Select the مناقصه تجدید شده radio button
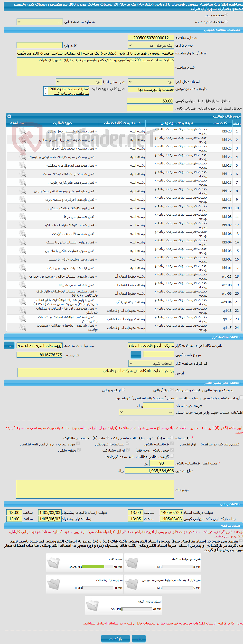This screenshot has height=644, width=243. pos(226,22)
